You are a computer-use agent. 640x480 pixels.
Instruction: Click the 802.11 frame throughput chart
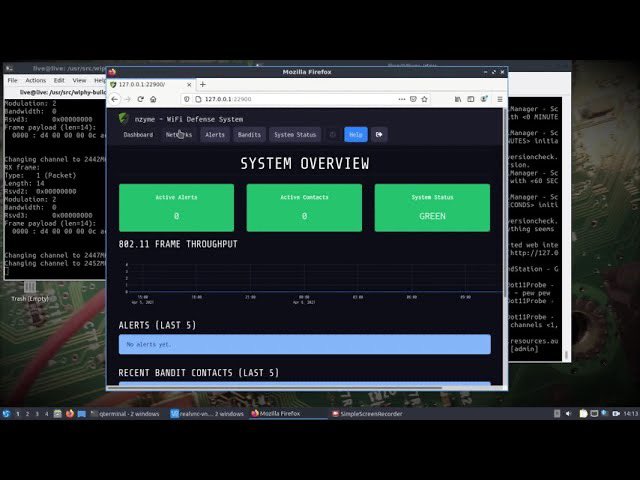(x=310, y=282)
